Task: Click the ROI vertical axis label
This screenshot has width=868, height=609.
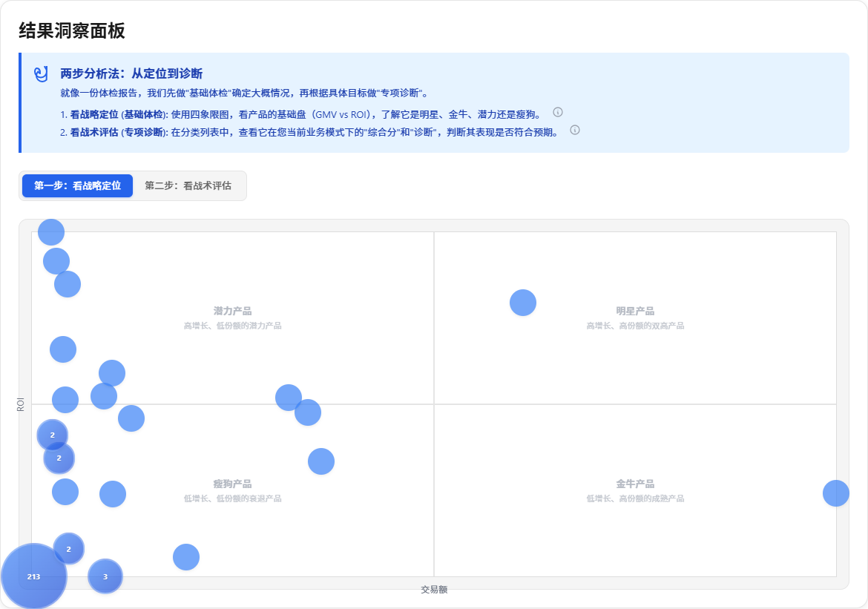Action: click(x=21, y=404)
